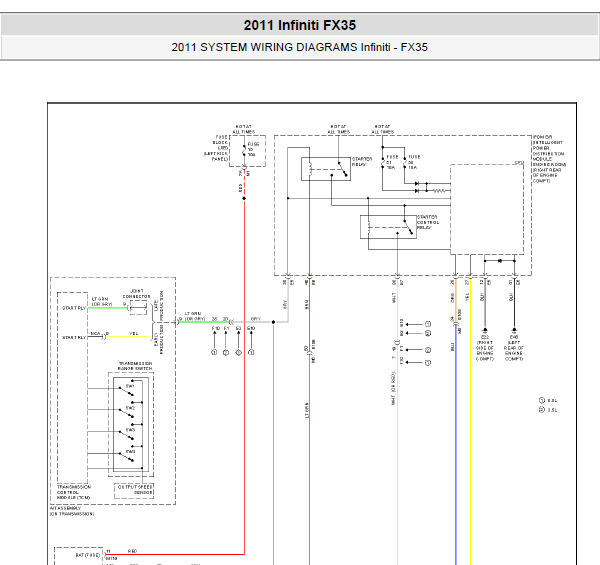Click the 'YEL' label on the yellow START RLY wire
The width and height of the screenshot is (600, 565).
pyautogui.click(x=134, y=334)
